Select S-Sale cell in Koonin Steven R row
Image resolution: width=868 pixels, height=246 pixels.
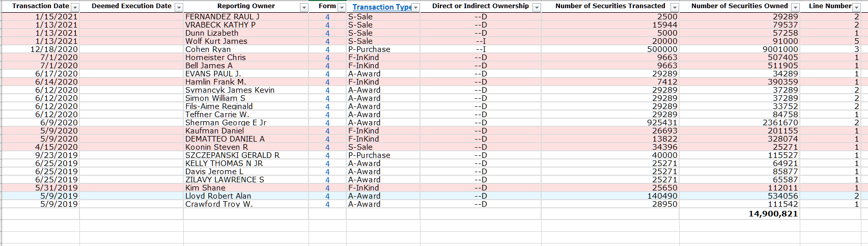383,147
